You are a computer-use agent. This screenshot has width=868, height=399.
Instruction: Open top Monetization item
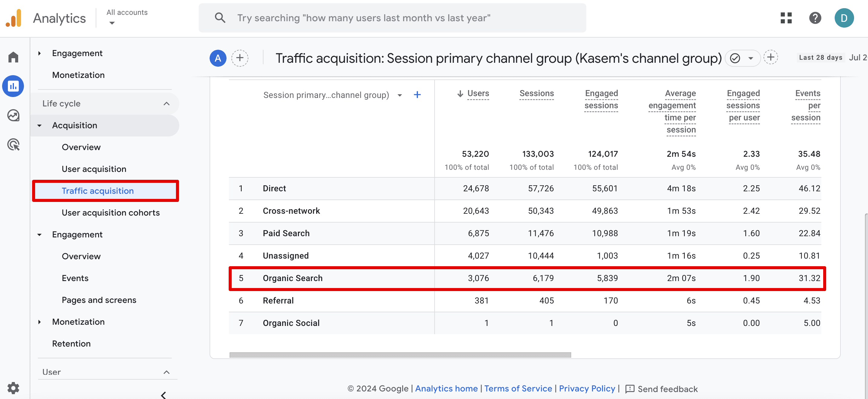pos(78,75)
